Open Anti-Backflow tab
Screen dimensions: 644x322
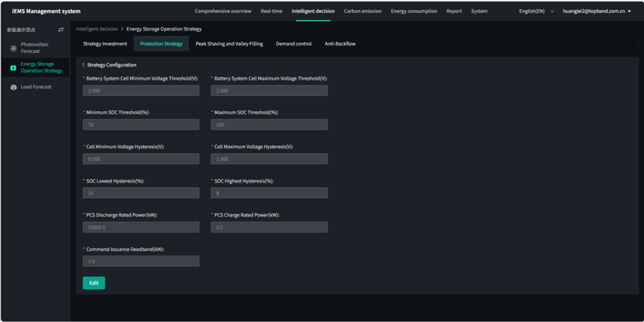tap(340, 43)
